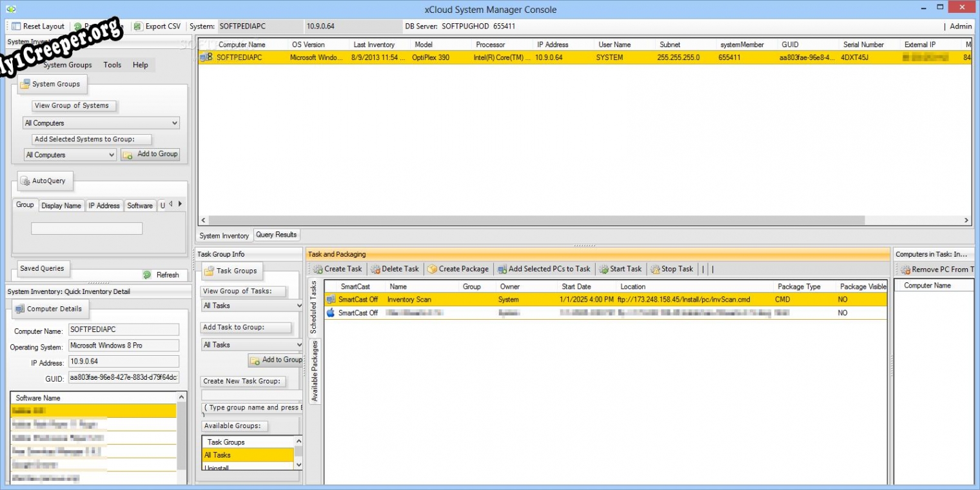Click the Add to Group button for systems
Screen dimensions: 980x490
pyautogui.click(x=150, y=154)
